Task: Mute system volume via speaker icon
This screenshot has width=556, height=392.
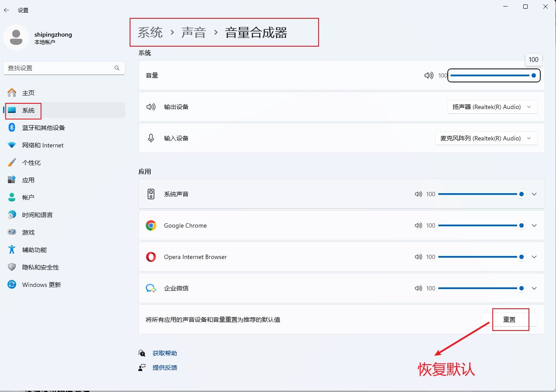Action: [x=429, y=75]
